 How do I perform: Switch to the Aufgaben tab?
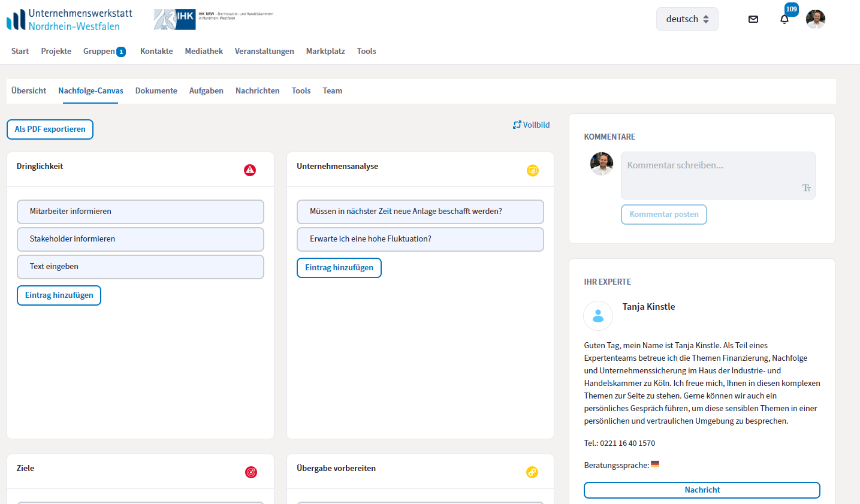pos(206,91)
